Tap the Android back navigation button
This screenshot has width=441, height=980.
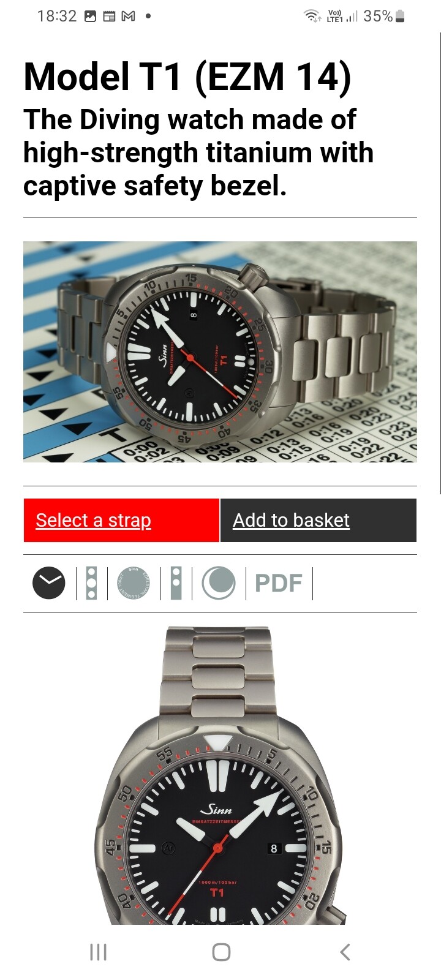[345, 952]
